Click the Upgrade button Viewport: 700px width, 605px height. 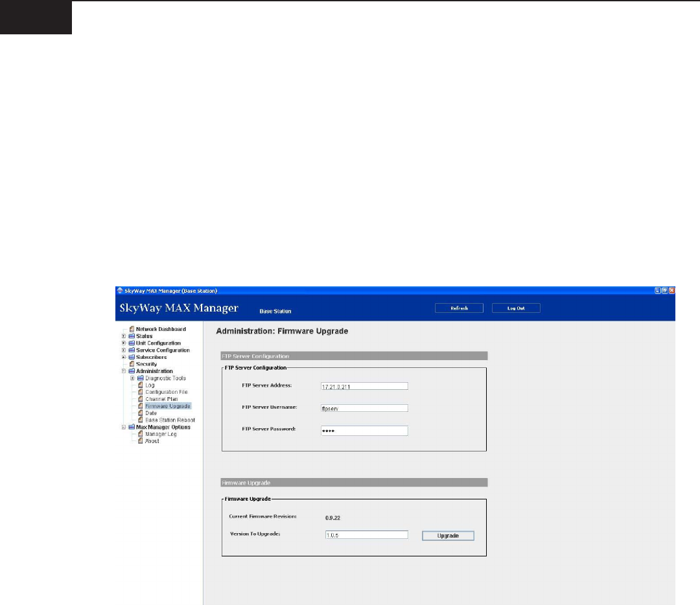pyautogui.click(x=449, y=536)
